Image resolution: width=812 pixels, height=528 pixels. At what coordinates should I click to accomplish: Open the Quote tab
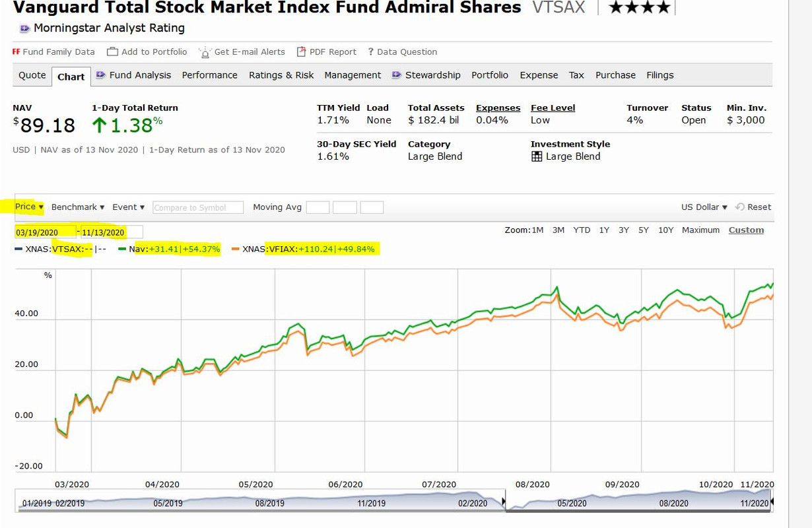point(32,75)
